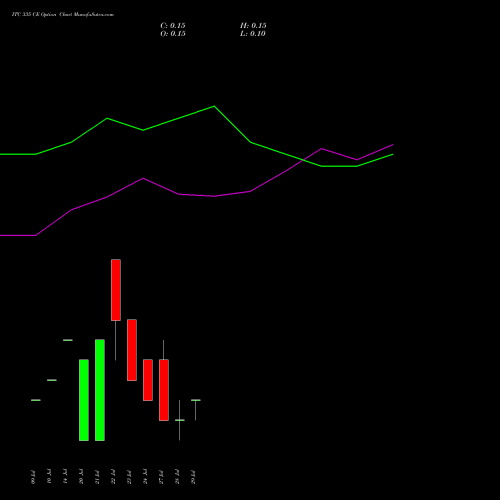
Task: Click the tallest green candlestick
Action: click(100, 390)
